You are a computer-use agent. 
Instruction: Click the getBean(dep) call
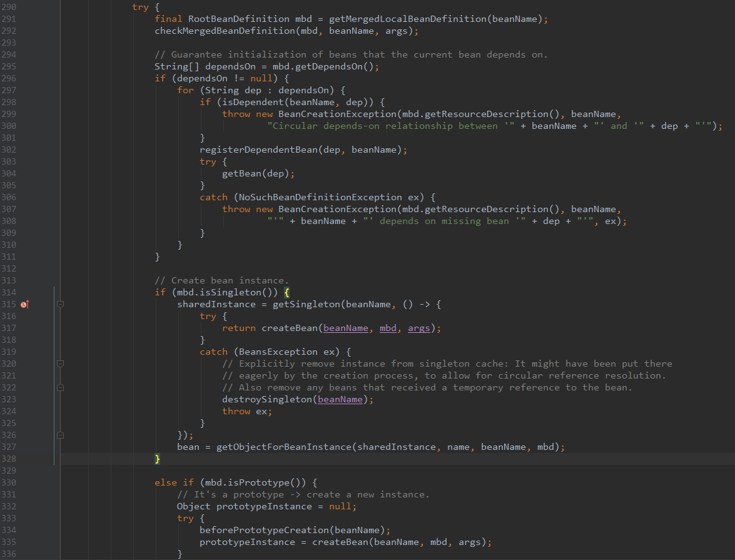(x=256, y=173)
